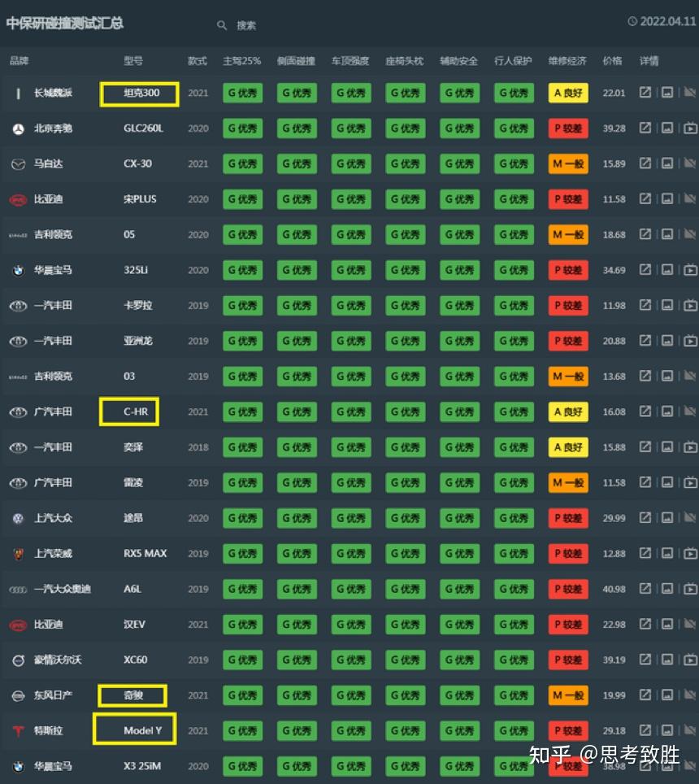Open the image icon for 坦克300 row
The image size is (699, 784).
tap(667, 93)
